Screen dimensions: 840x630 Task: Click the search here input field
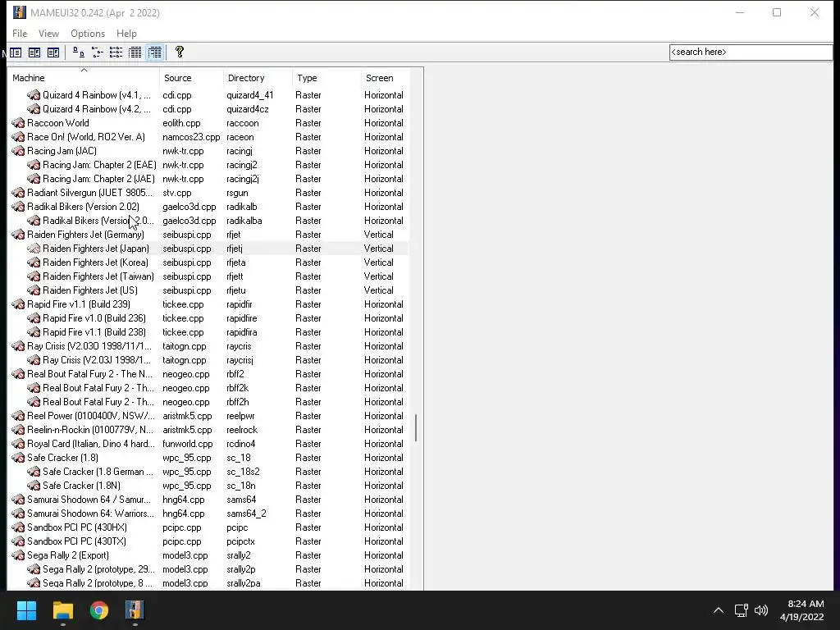coord(751,52)
